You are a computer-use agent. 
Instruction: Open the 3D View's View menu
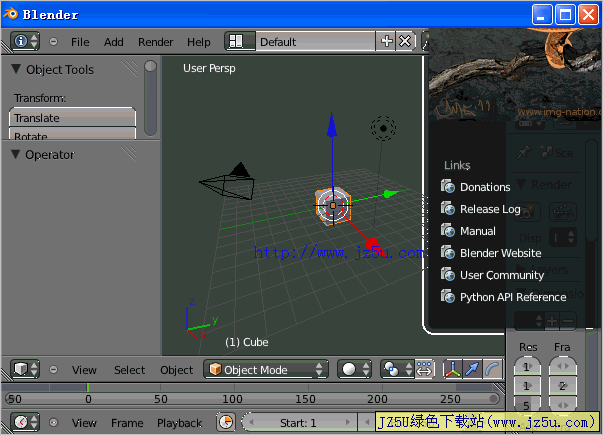[x=84, y=370]
